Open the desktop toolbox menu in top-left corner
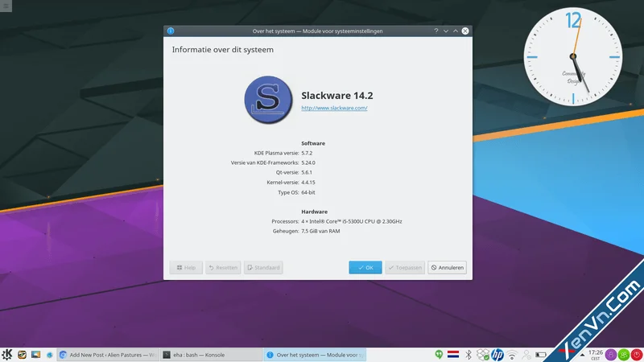The width and height of the screenshot is (644, 362). 6,6
